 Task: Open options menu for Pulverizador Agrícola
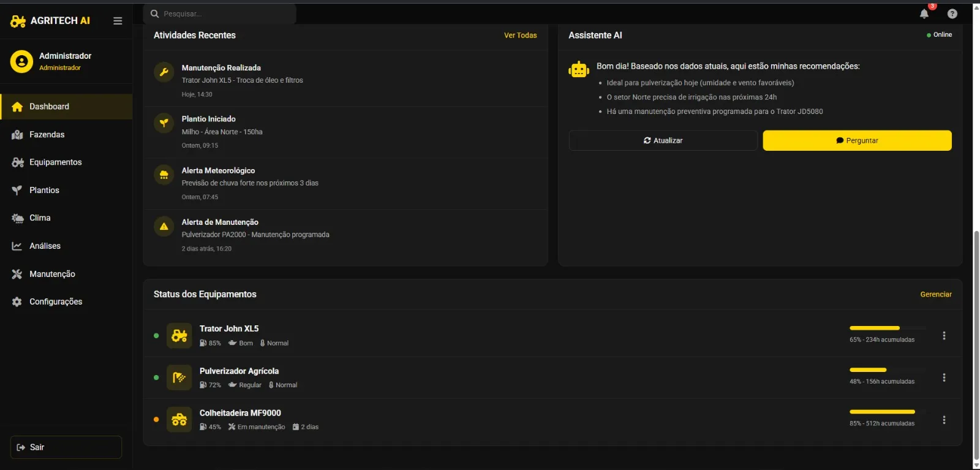(944, 377)
